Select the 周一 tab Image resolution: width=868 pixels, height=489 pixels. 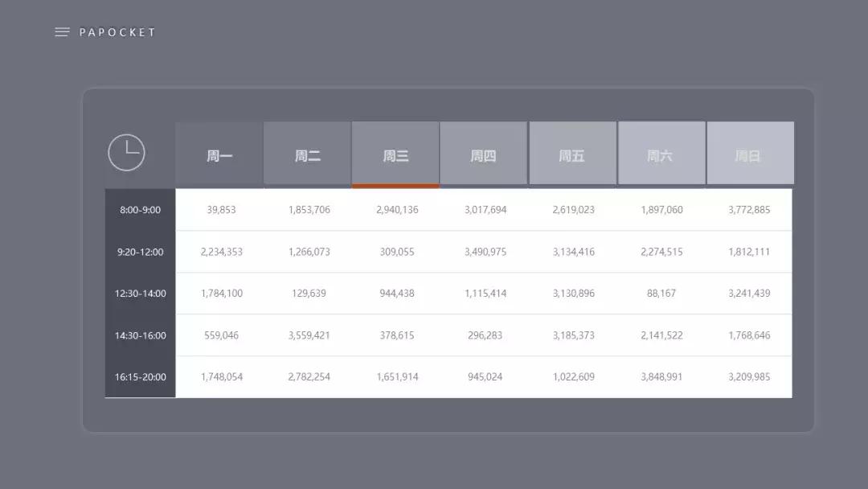click(219, 154)
